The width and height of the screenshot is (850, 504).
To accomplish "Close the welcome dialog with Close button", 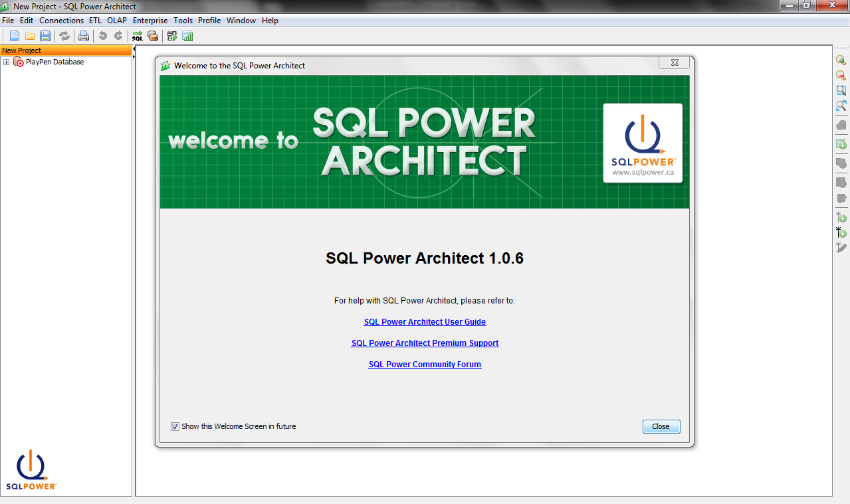I will coord(661,426).
